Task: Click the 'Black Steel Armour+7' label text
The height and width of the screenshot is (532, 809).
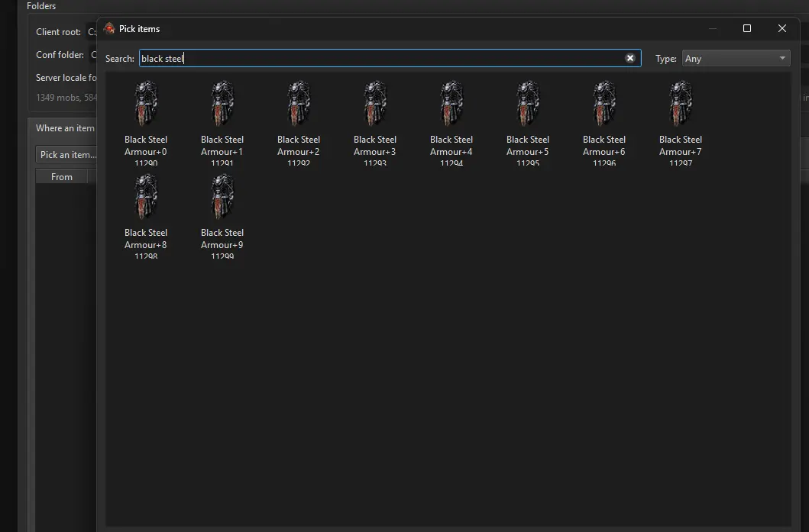Action: 681,145
